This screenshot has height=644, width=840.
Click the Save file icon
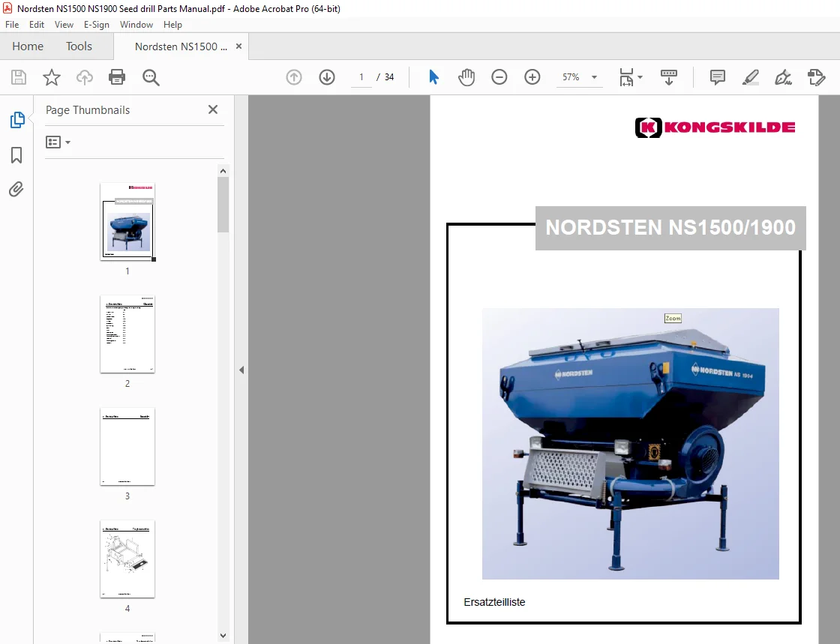click(19, 78)
